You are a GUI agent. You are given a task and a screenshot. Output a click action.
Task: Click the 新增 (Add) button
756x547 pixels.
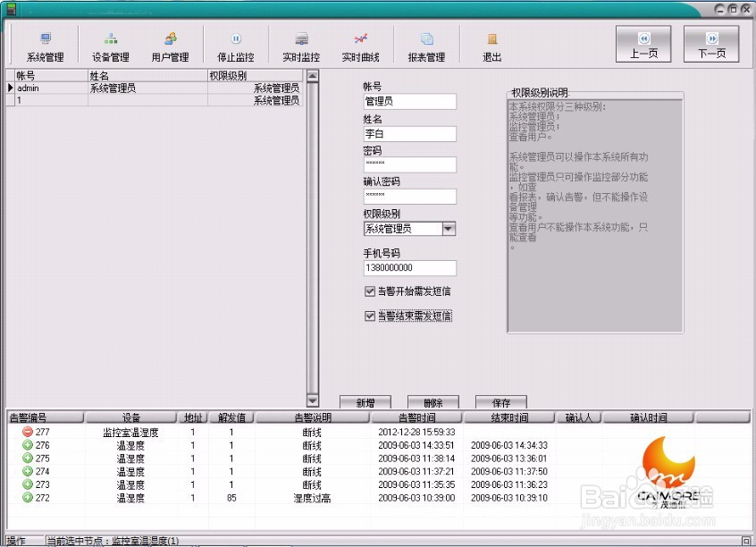click(x=366, y=403)
